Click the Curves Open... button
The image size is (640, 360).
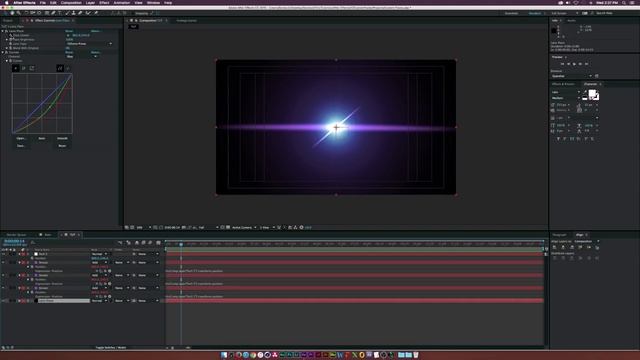coord(21,138)
